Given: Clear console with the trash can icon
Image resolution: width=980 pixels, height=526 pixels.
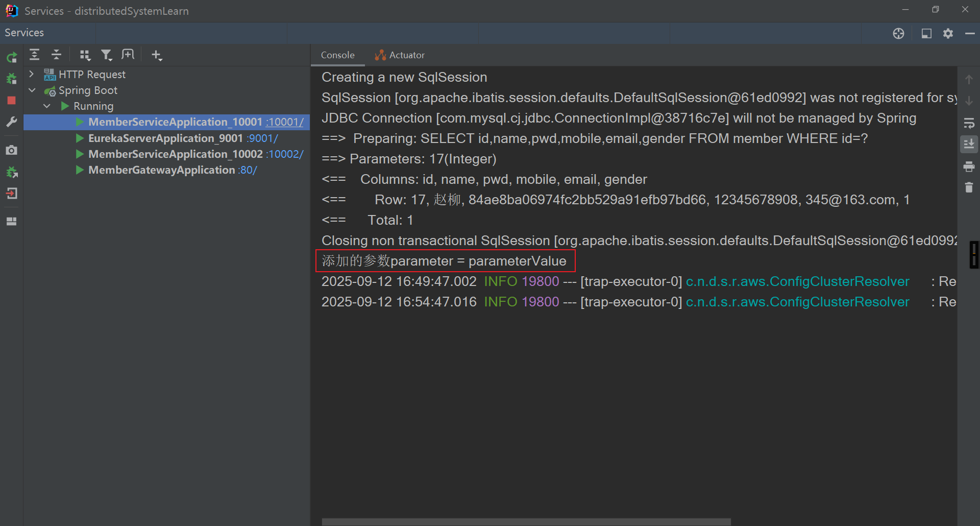Looking at the screenshot, I should pyautogui.click(x=969, y=187).
